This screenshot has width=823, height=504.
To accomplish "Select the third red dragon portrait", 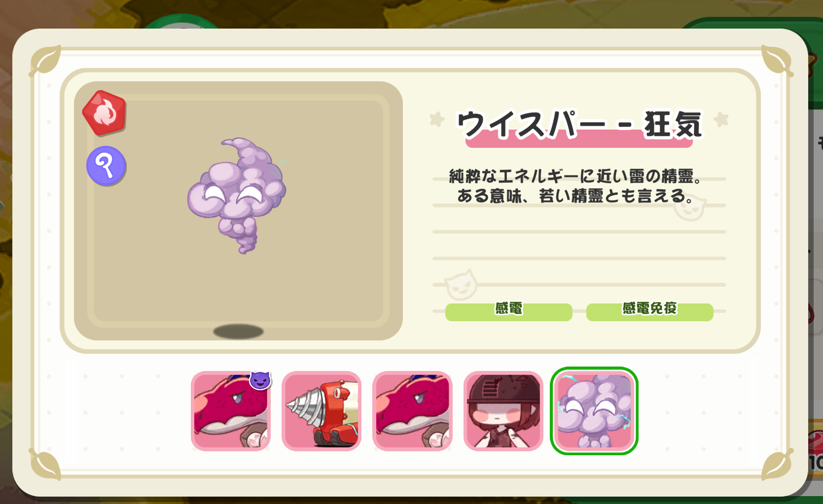I will (x=412, y=411).
